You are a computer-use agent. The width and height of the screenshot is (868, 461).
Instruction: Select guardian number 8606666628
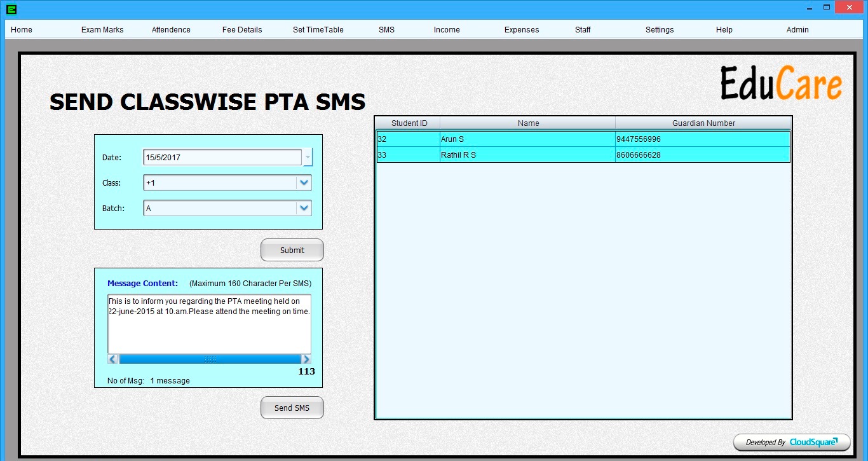click(703, 155)
